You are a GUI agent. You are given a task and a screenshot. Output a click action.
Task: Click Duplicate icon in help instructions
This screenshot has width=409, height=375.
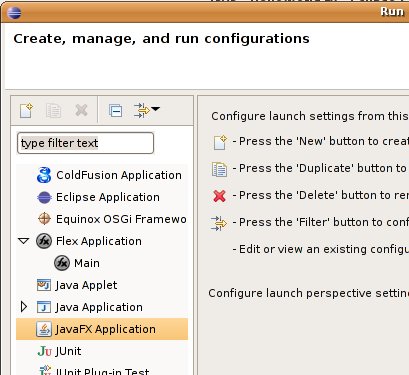point(219,169)
